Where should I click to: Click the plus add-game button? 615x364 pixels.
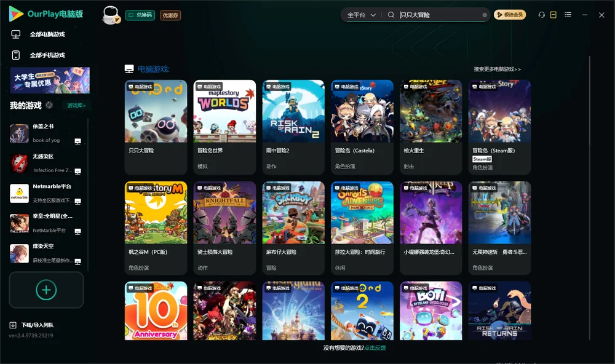click(46, 290)
